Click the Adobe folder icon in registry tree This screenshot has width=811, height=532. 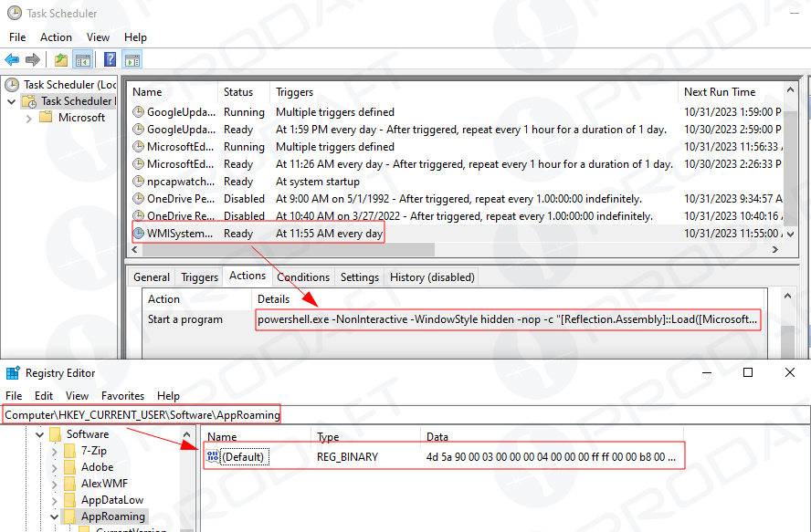pyautogui.click(x=69, y=467)
